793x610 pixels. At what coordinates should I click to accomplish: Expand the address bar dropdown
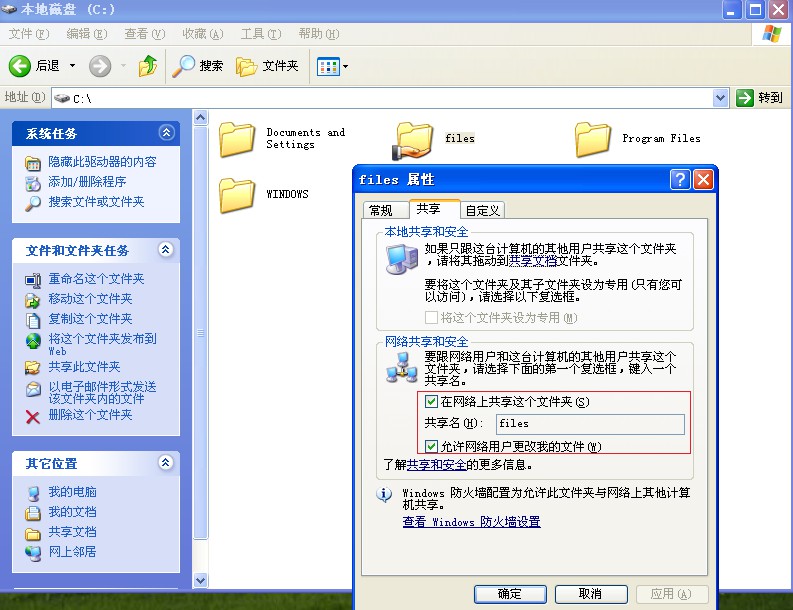[x=720, y=98]
